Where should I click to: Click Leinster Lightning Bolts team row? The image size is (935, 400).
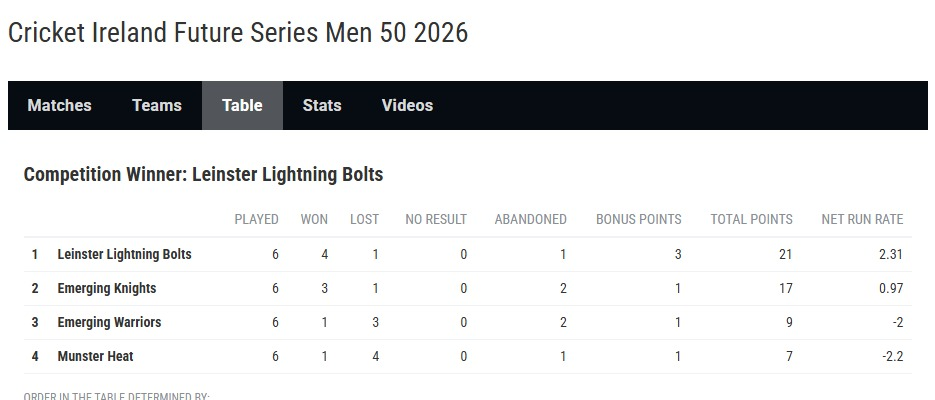(468, 255)
